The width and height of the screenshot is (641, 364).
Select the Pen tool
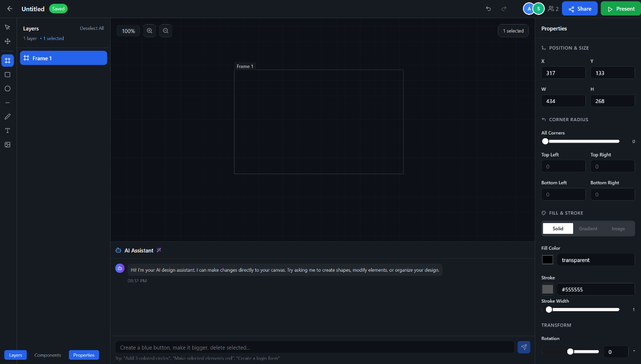7,116
